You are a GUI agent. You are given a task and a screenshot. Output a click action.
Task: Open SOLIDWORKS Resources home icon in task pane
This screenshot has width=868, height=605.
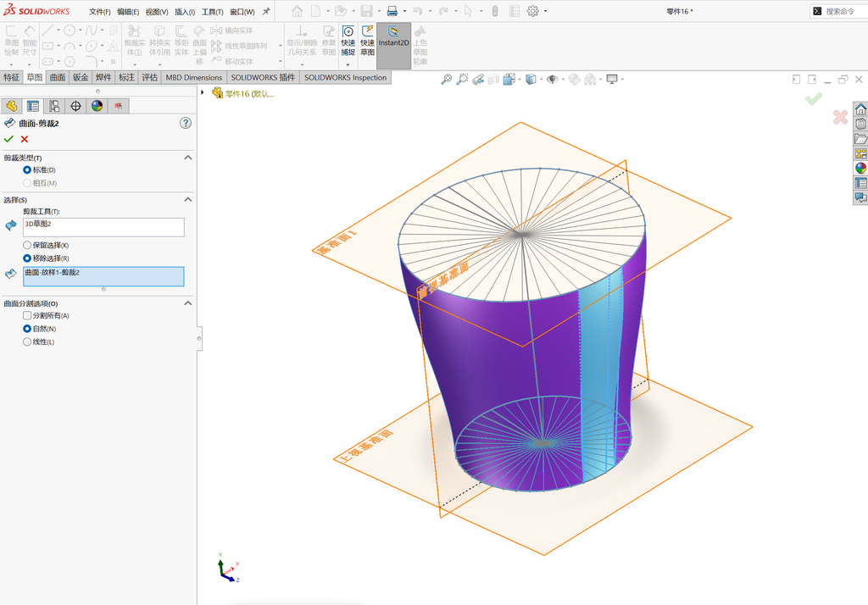coord(860,109)
